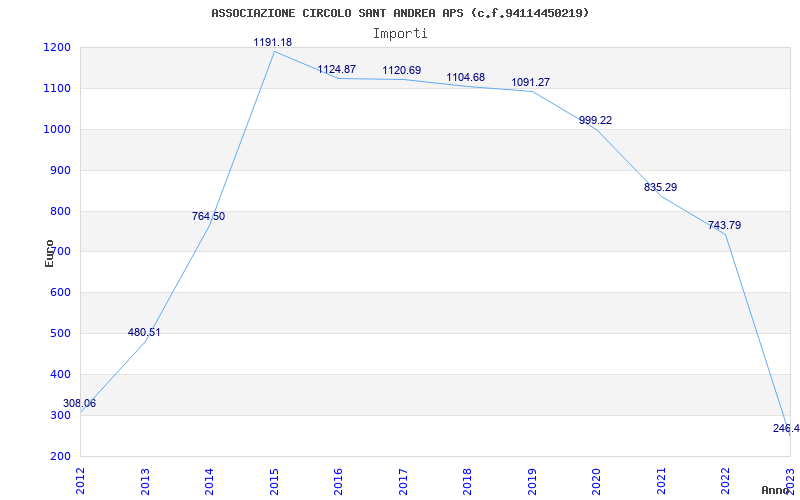Image resolution: width=800 pixels, height=500 pixels.
Task: Select the 600 y-axis tick label
Action: [60, 293]
